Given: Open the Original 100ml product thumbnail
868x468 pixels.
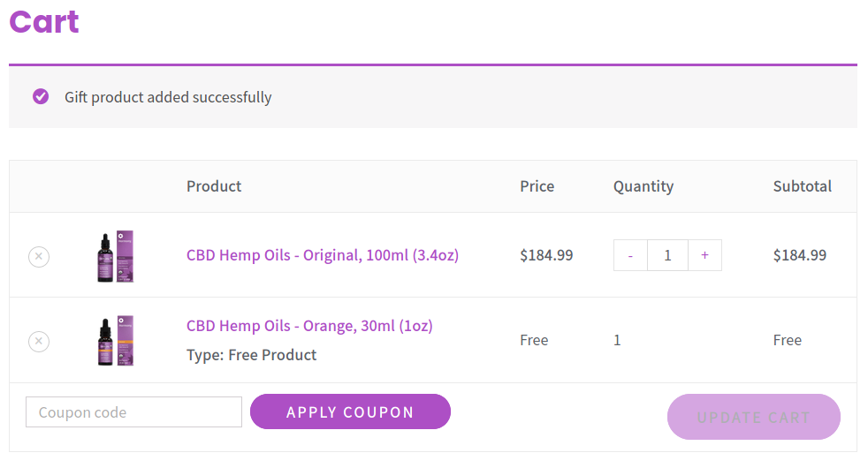Looking at the screenshot, I should coord(116,256).
